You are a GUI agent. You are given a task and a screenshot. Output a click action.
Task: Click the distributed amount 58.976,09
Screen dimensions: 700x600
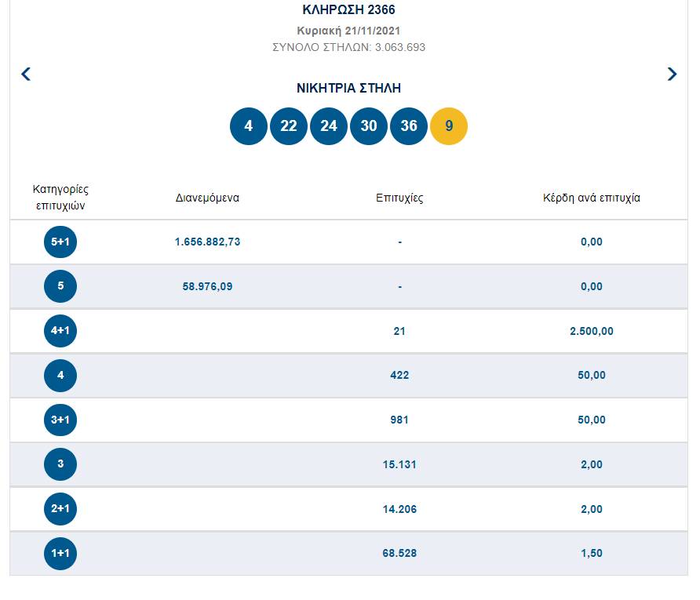click(208, 286)
